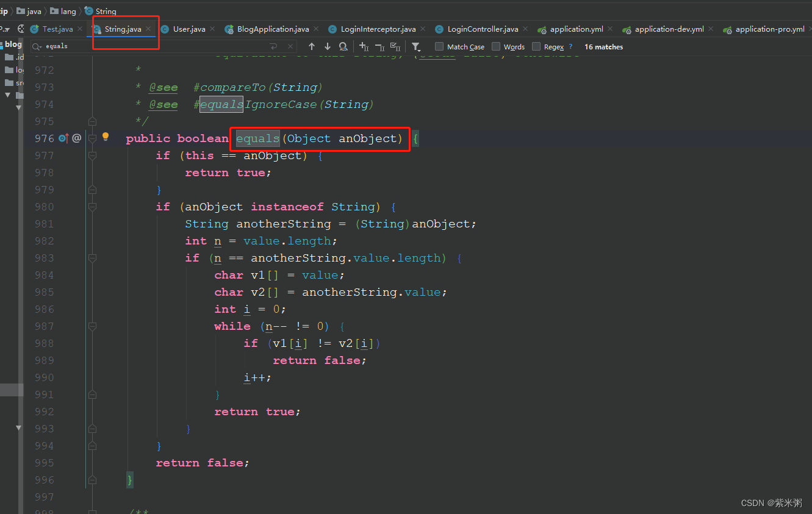The height and width of the screenshot is (514, 812).
Task: Switch to the application.yml tab
Action: click(577, 29)
